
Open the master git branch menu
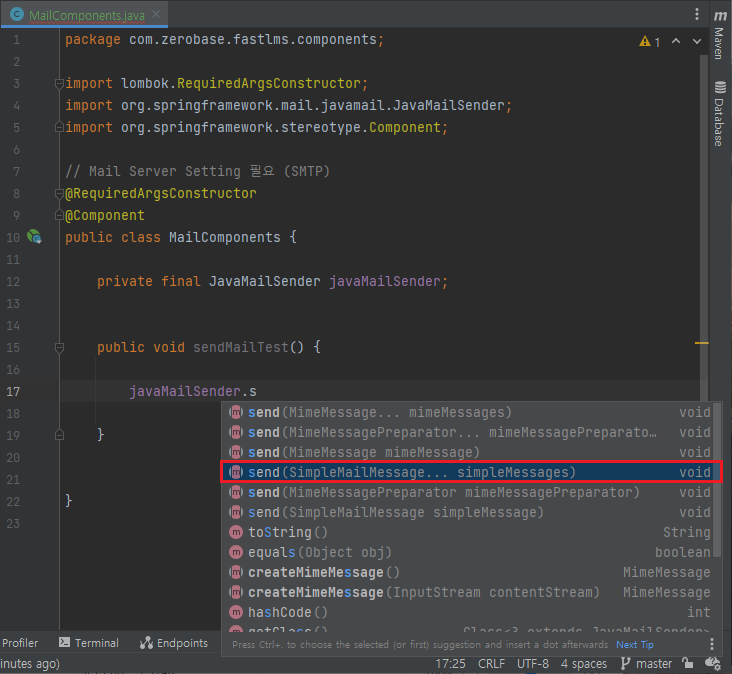tap(647, 664)
